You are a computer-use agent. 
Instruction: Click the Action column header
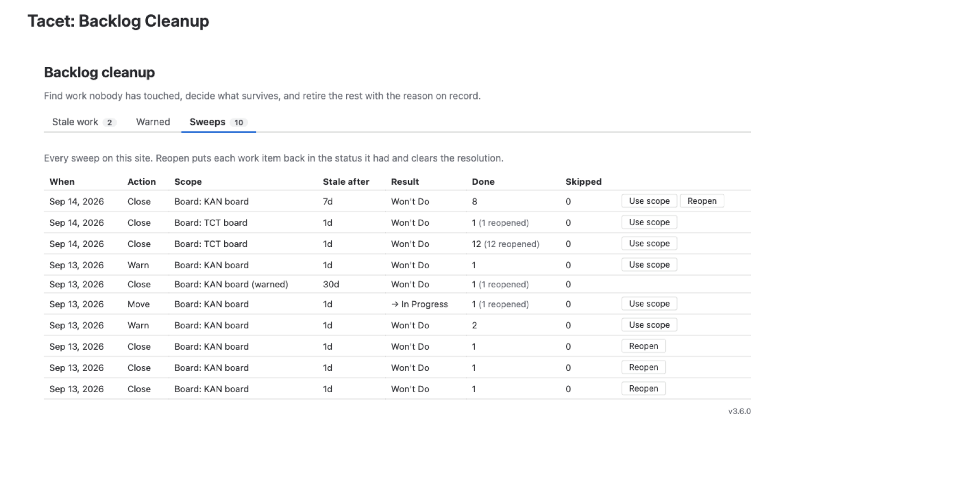(142, 181)
